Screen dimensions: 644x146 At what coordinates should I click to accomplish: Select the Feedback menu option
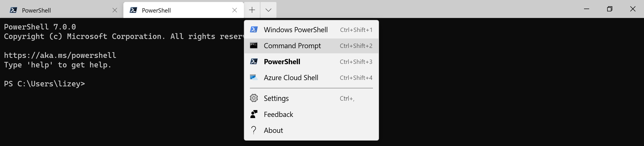point(278,114)
